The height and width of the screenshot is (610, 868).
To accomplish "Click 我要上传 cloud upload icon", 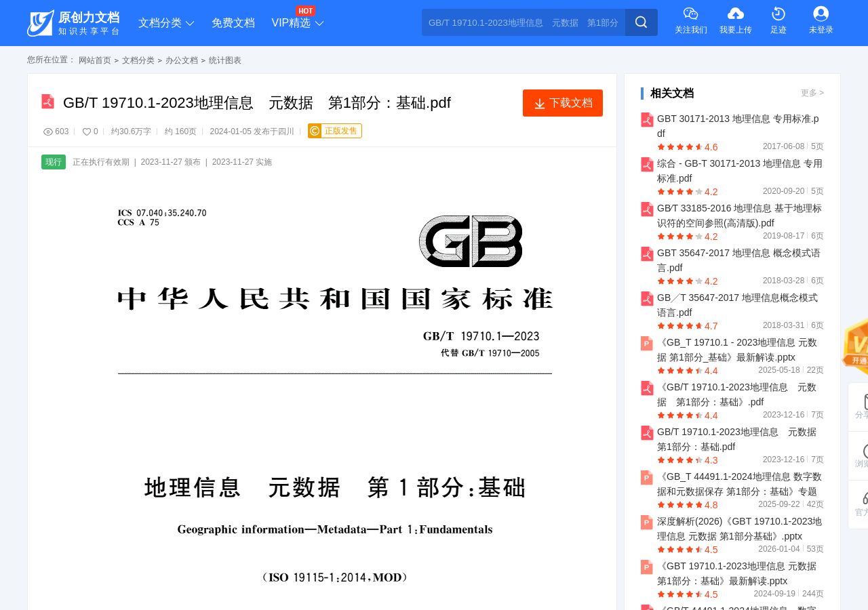I will click(735, 14).
